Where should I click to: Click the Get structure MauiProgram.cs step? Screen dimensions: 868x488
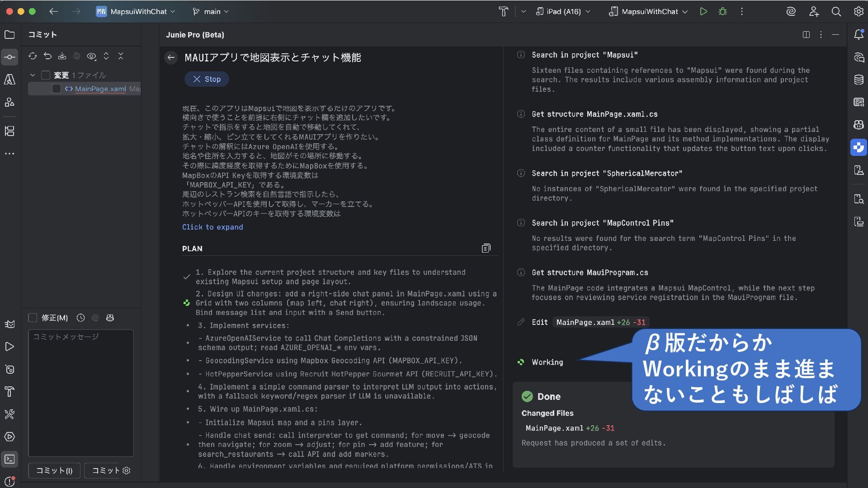(590, 272)
